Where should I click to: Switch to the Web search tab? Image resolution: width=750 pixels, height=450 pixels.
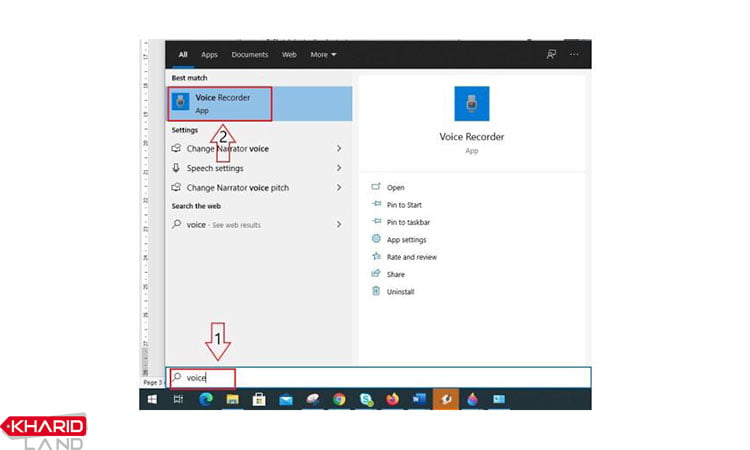pyautogui.click(x=289, y=55)
